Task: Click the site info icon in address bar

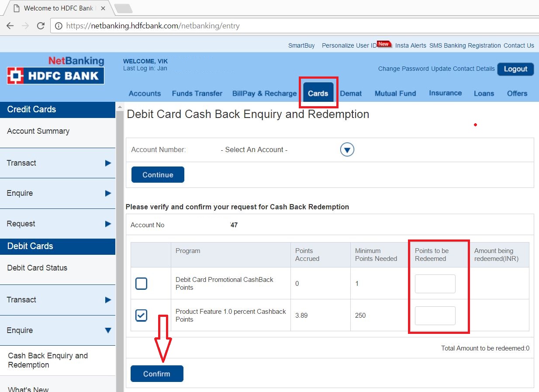Action: [x=59, y=26]
